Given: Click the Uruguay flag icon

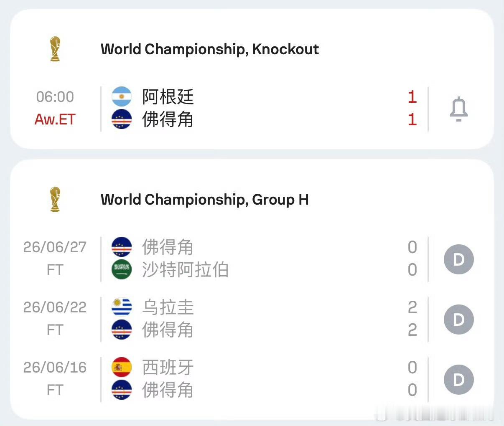Looking at the screenshot, I should coord(122,307).
